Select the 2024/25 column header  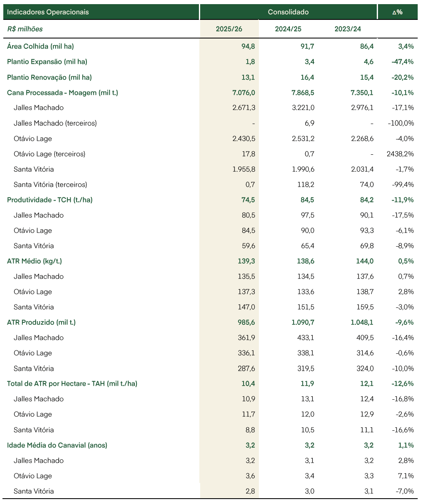(288, 29)
